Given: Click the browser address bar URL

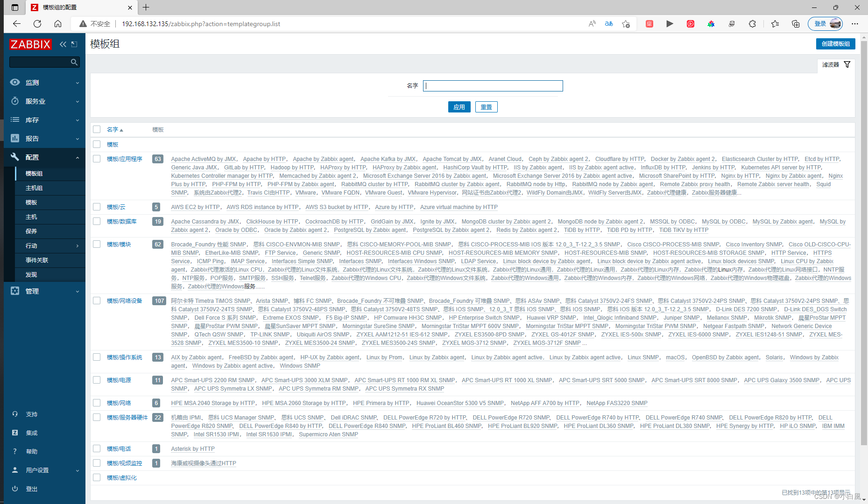Looking at the screenshot, I should click(x=201, y=24).
